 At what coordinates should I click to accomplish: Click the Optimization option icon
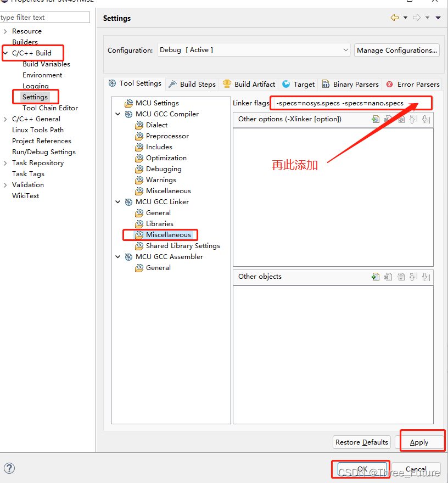139,158
